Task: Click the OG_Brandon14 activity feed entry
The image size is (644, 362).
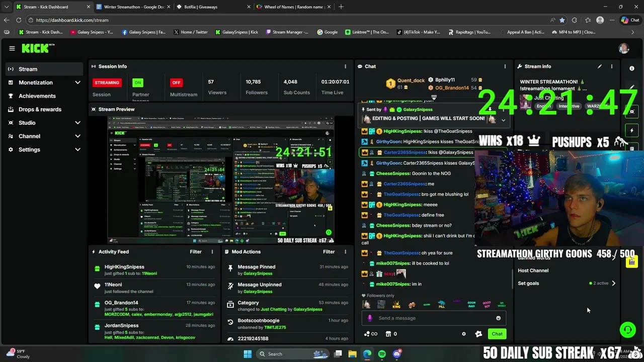Action: [x=154, y=308]
